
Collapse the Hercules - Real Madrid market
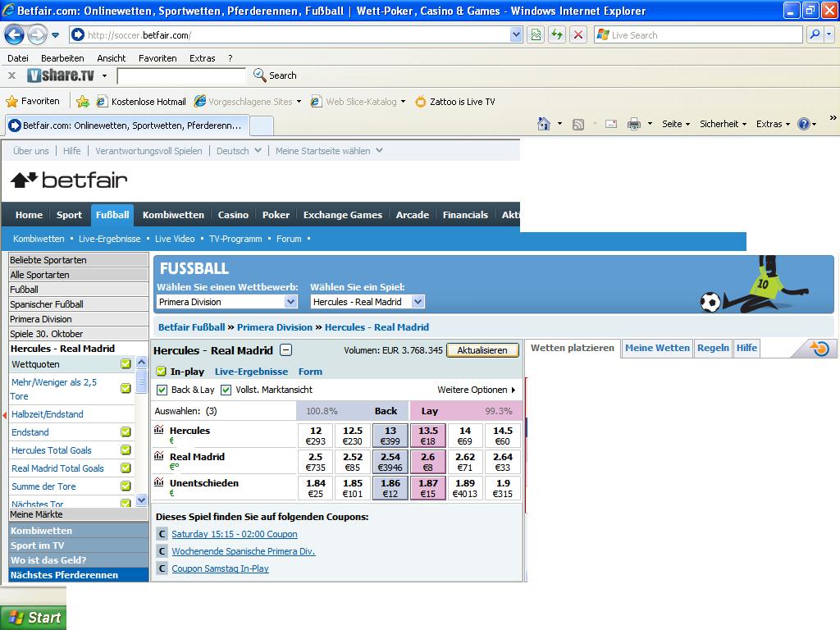[x=286, y=350]
